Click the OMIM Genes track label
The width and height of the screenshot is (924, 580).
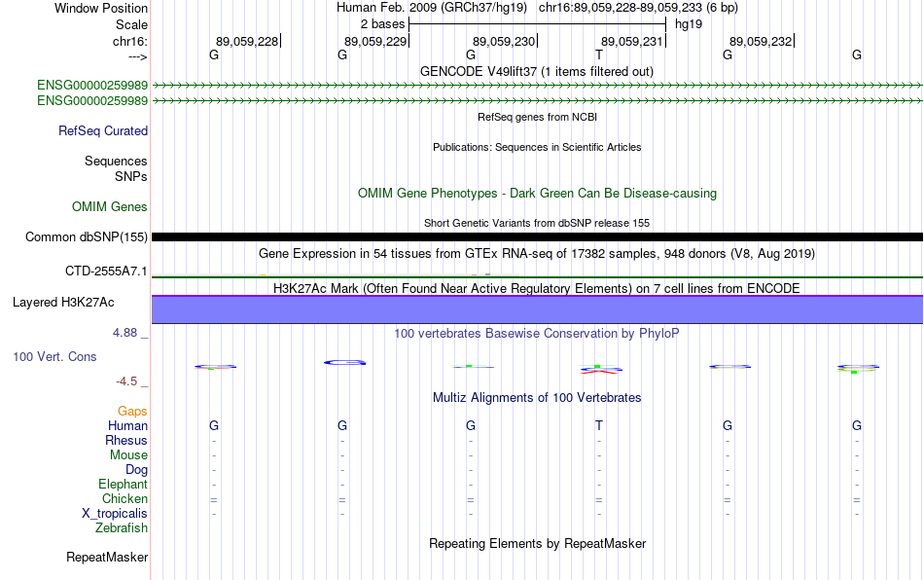(x=110, y=207)
